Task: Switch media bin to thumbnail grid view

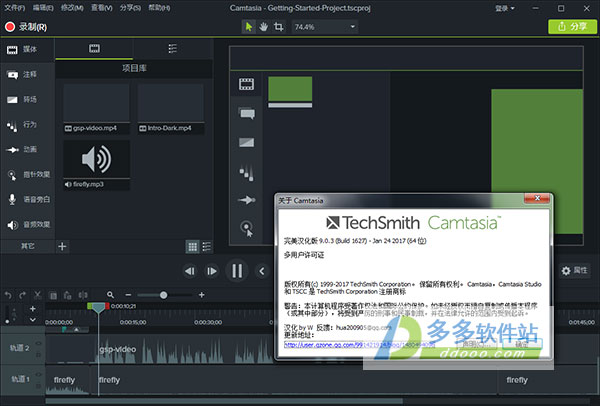Action: click(192, 247)
